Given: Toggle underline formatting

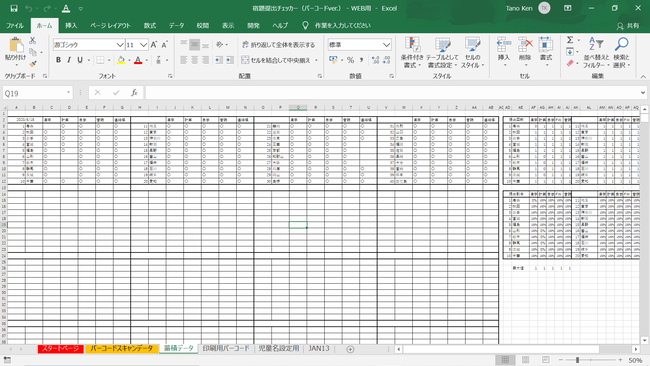Looking at the screenshot, I should click(x=80, y=60).
